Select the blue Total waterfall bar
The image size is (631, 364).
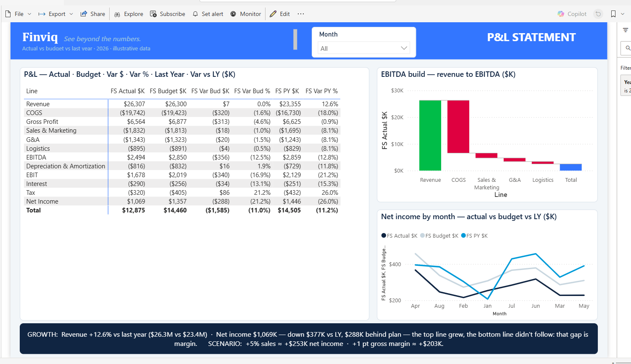coord(571,167)
